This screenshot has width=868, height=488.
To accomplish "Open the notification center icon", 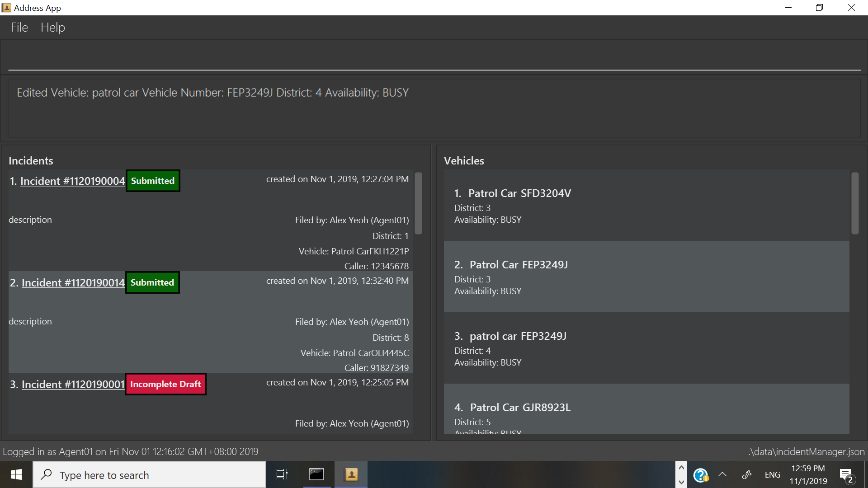I will [846, 475].
